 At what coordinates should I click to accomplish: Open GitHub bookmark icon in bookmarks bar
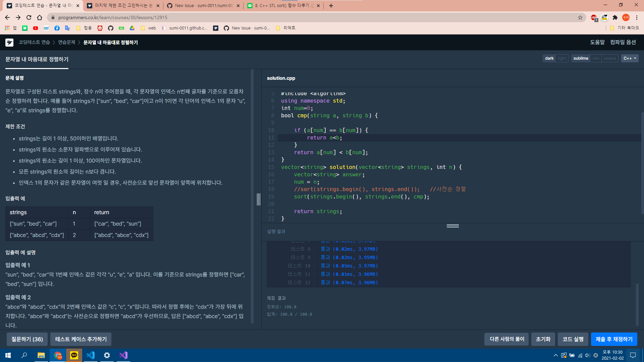coord(111,28)
